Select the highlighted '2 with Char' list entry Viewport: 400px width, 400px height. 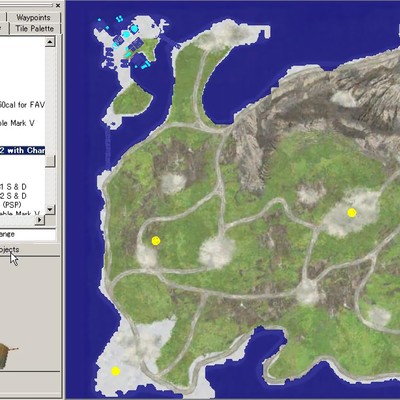(22, 150)
